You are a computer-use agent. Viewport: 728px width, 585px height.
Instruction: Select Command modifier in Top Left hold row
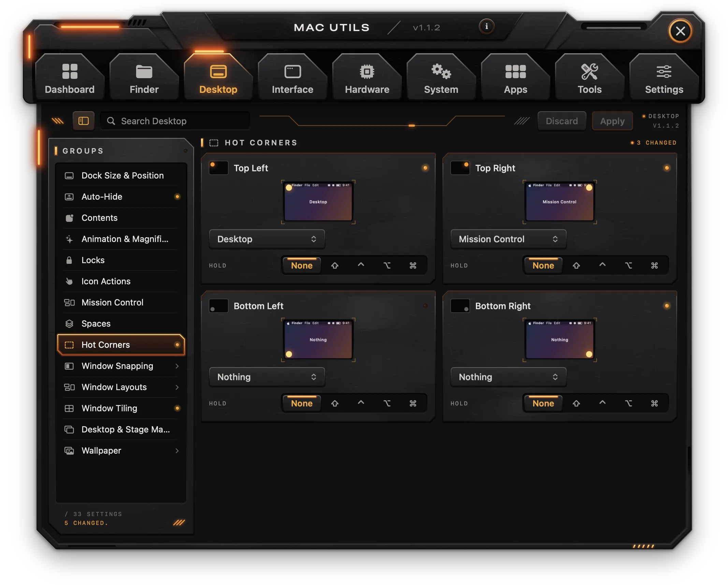click(413, 266)
